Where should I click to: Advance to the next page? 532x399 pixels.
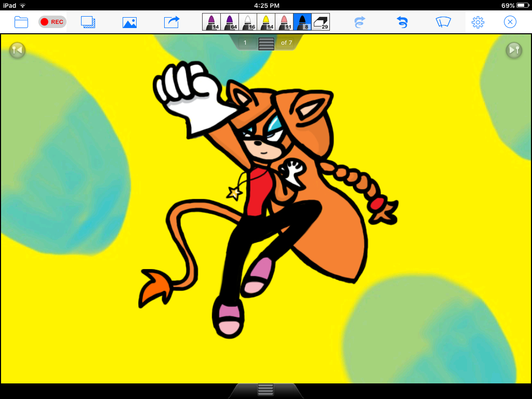tap(514, 50)
